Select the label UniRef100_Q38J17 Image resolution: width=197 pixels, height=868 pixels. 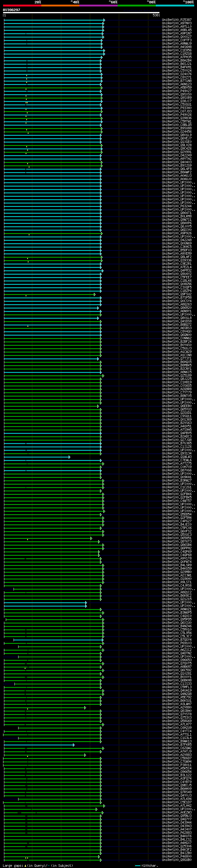pyautogui.click(x=176, y=101)
